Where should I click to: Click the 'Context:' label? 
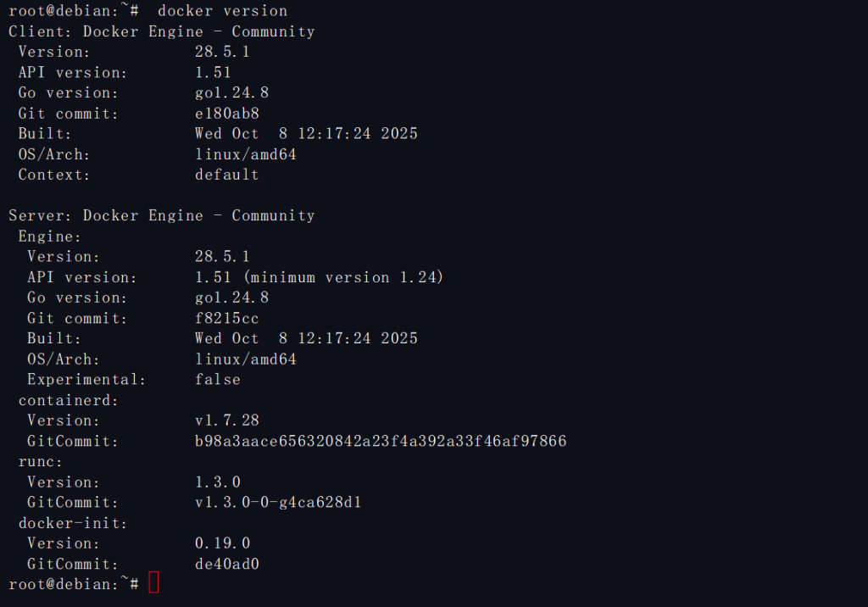point(54,175)
